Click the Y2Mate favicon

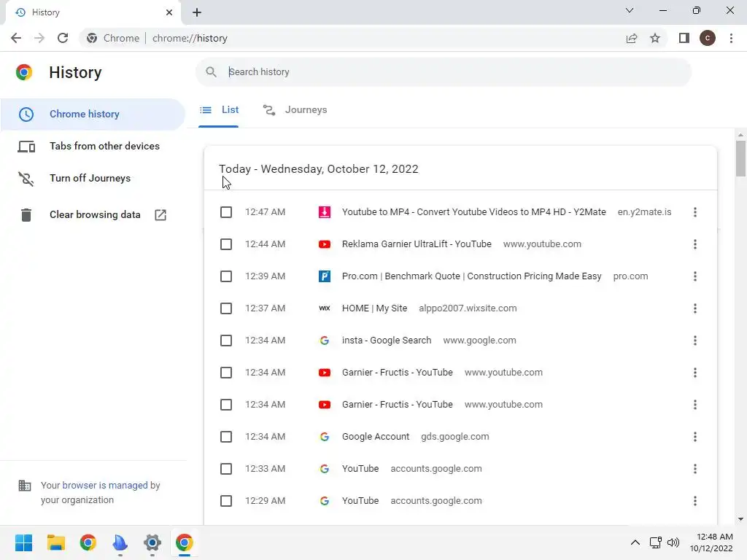pos(325,212)
